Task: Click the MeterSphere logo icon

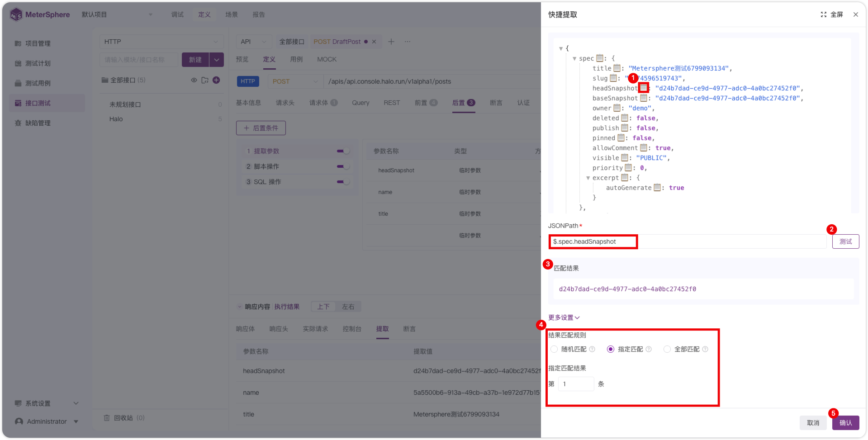Action: [x=16, y=14]
